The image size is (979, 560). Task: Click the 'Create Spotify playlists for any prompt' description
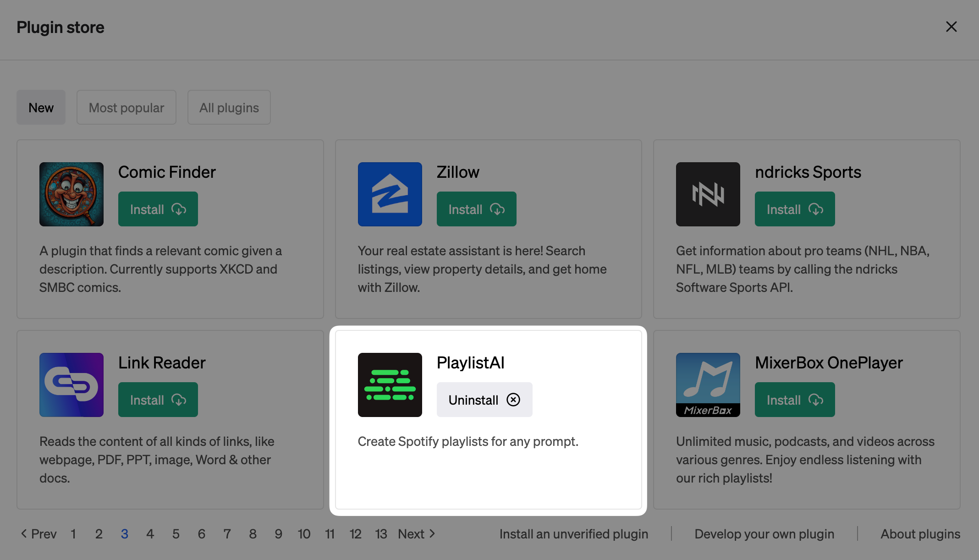coord(468,441)
